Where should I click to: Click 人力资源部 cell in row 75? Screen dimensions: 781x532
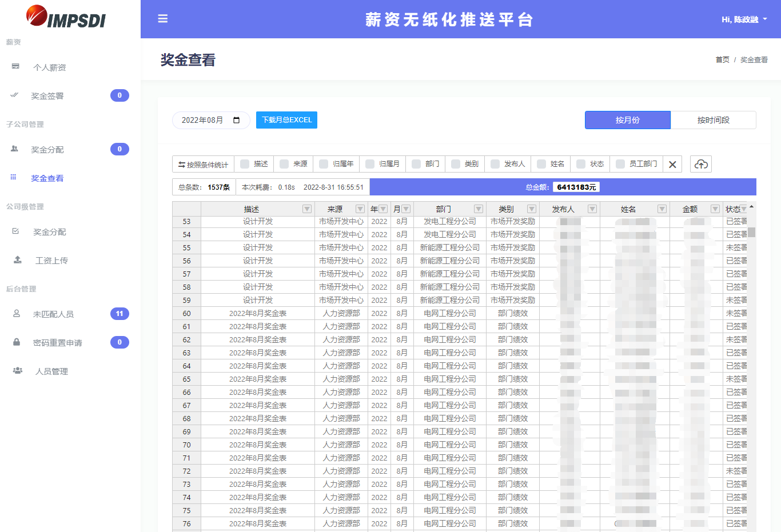click(341, 510)
